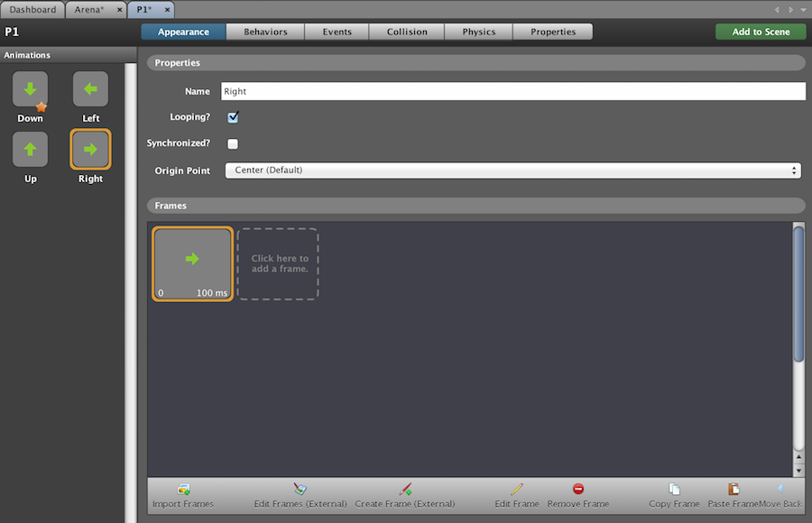
Task: Click the frames scrollbar down arrow
Action: click(x=799, y=471)
